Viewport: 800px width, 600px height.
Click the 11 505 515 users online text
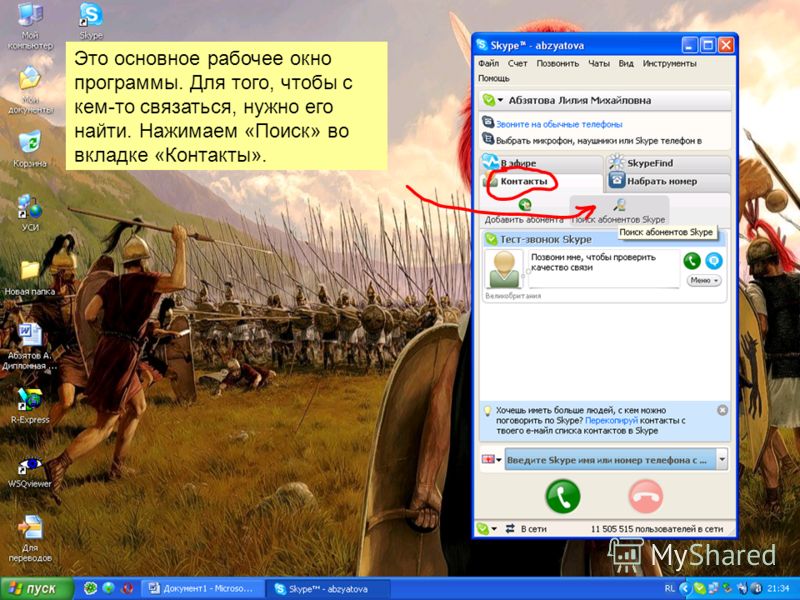tap(657, 529)
